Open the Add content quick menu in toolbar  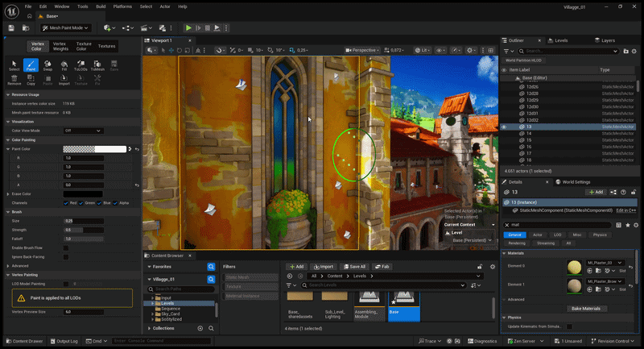[x=109, y=28]
